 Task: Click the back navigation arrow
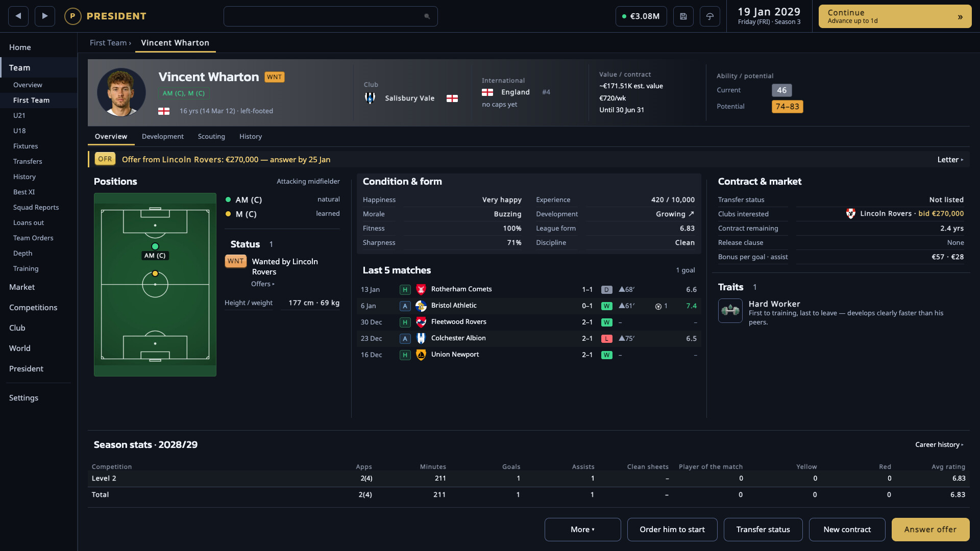(x=18, y=16)
